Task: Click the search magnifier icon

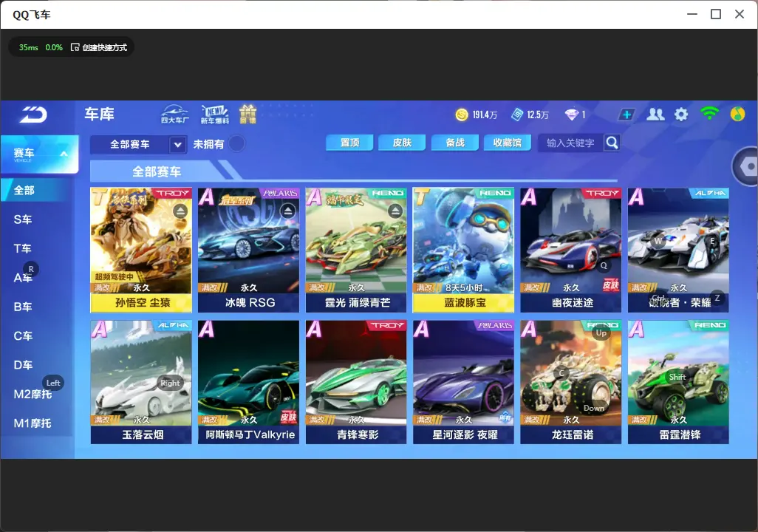Action: pyautogui.click(x=612, y=143)
